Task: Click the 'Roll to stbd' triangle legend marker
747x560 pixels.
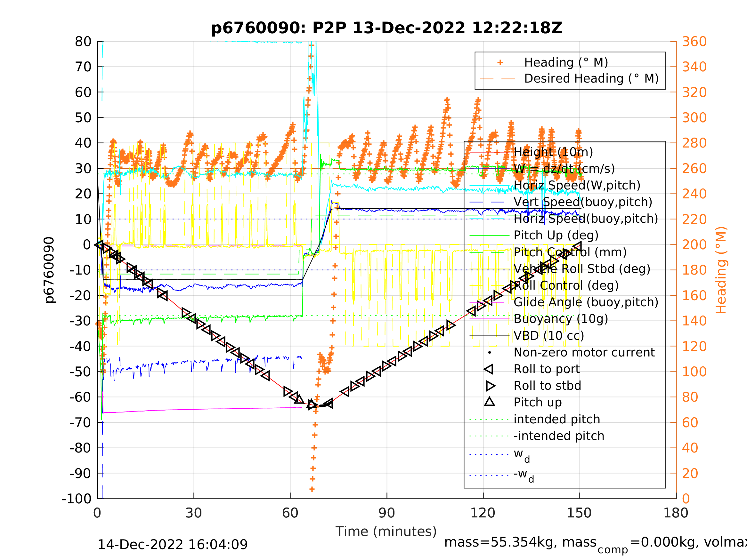Action: point(490,386)
